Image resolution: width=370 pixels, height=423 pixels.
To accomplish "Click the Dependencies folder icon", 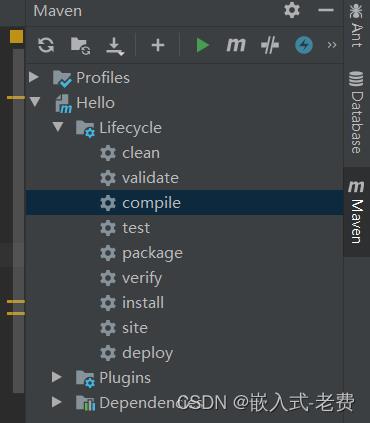I will pyautogui.click(x=85, y=403).
